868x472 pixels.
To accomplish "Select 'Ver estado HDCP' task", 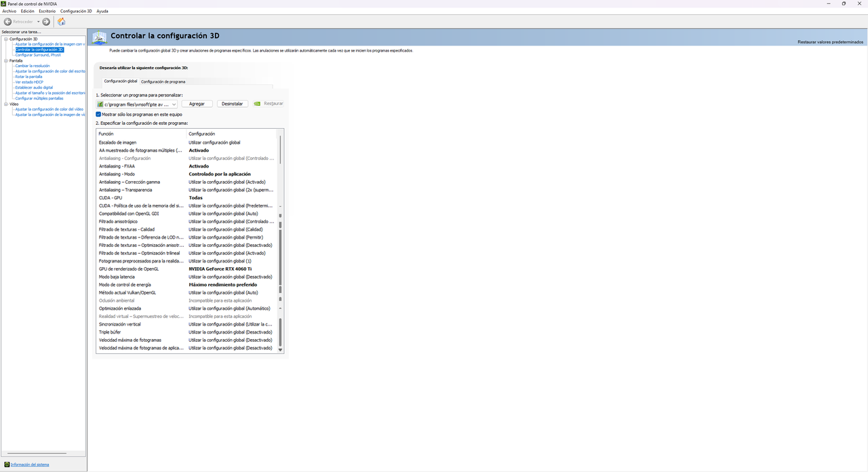I will [29, 82].
